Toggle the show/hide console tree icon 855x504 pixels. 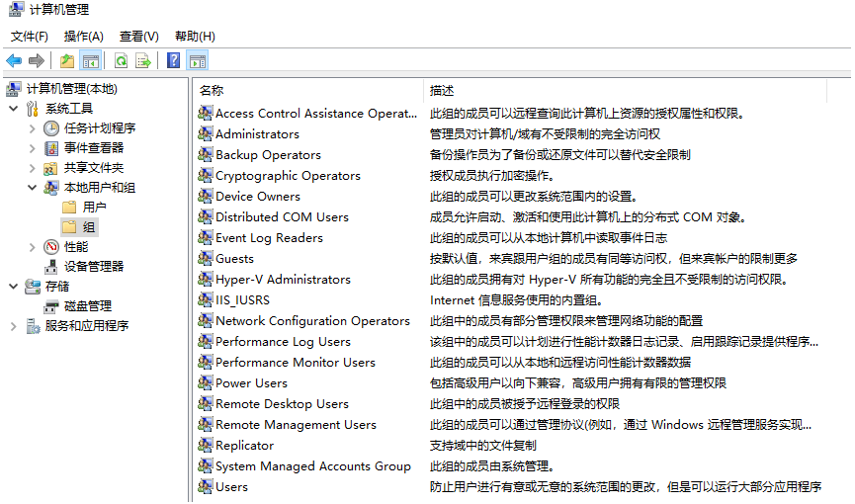pos(91,60)
